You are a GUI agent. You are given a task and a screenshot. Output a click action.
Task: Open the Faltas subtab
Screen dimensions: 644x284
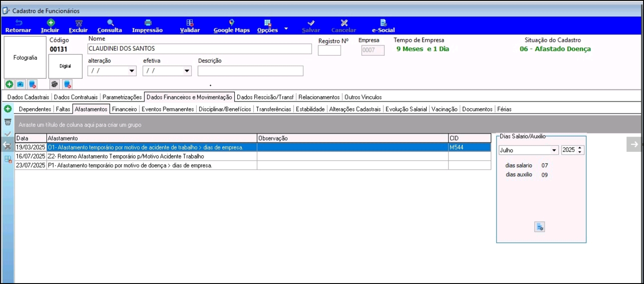point(63,109)
